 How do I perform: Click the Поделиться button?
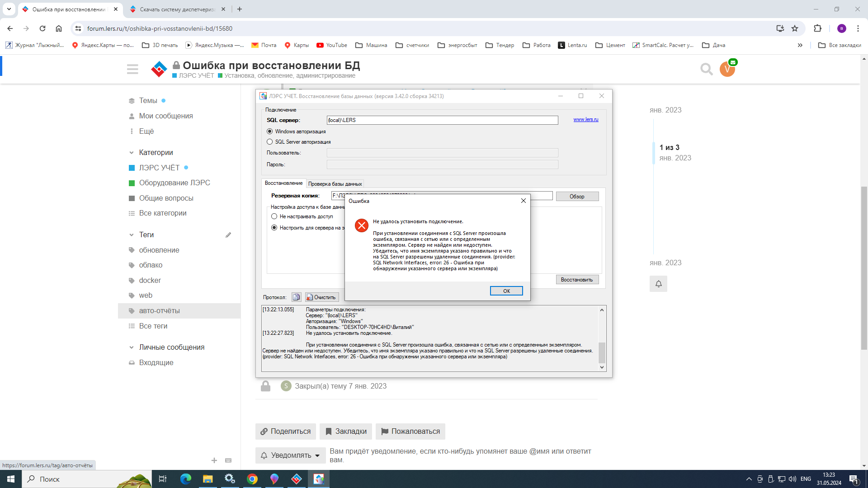286,432
